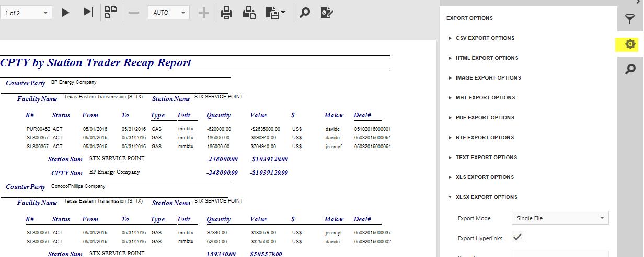
Task: Collapse XLSX Export Options section
Action: click(486, 197)
